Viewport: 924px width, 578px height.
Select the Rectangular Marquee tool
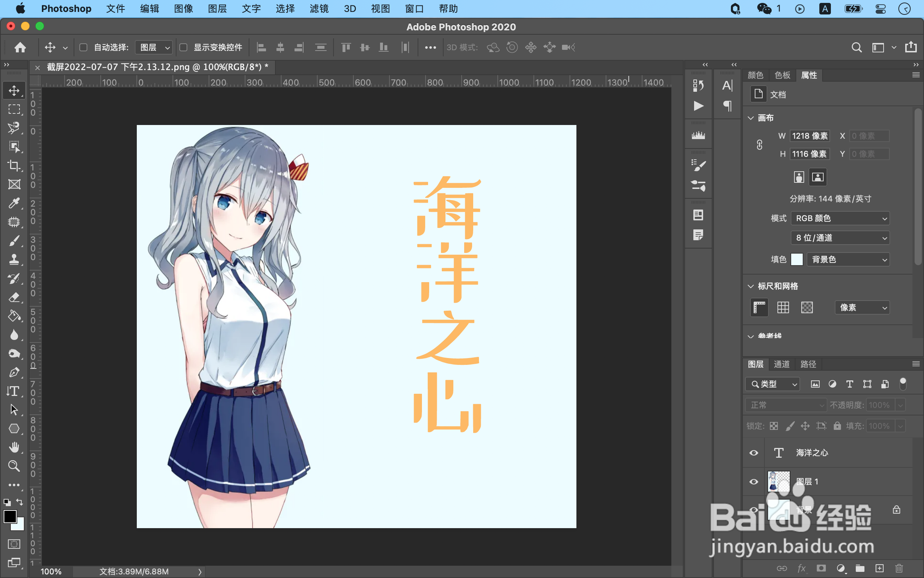(14, 109)
